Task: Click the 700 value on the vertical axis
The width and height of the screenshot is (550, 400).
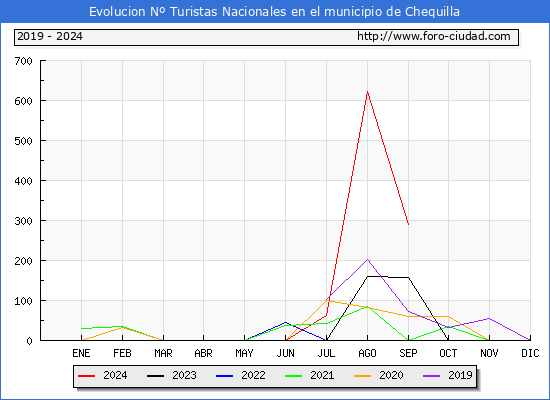Action: [24, 61]
